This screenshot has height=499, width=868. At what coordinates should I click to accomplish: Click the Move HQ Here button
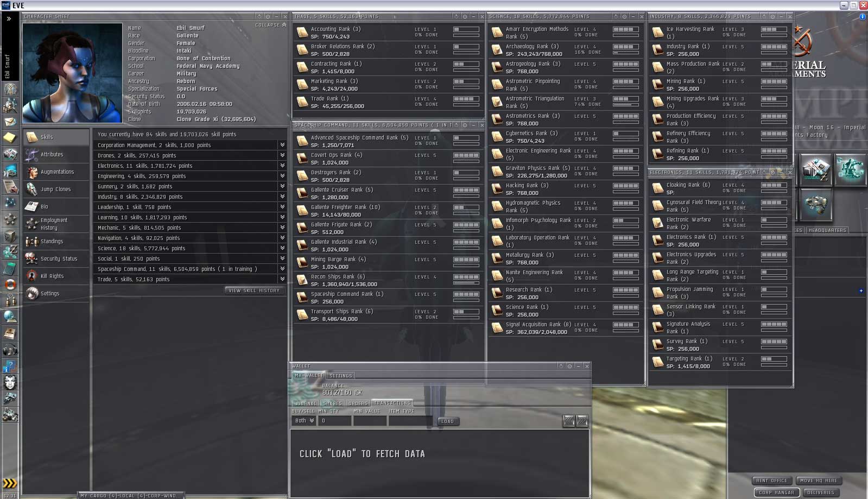[819, 481]
